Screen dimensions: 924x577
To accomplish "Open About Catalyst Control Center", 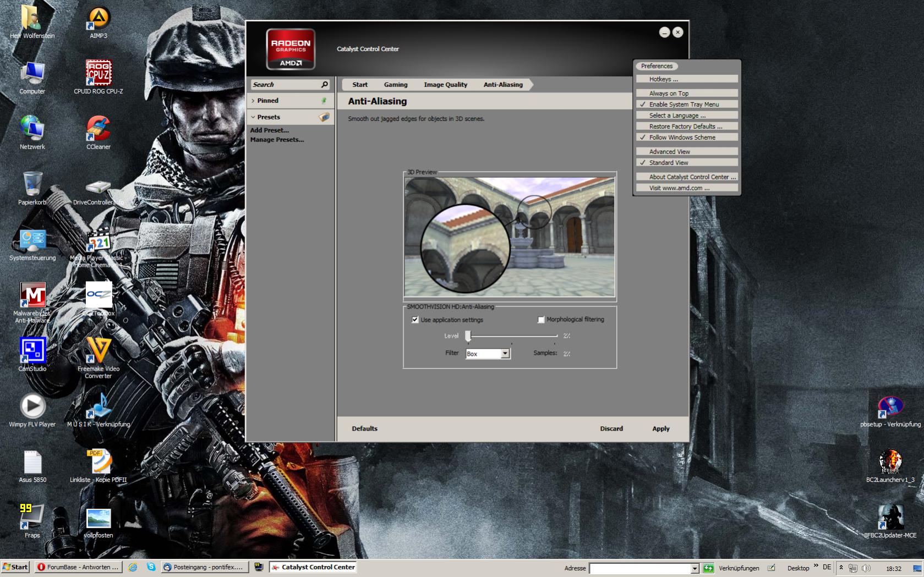I will coord(687,177).
